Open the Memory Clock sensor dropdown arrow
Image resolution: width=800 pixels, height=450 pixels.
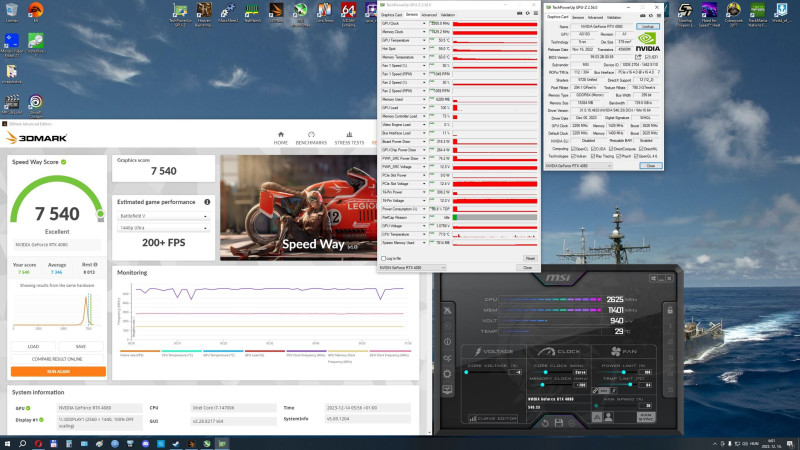(x=423, y=32)
